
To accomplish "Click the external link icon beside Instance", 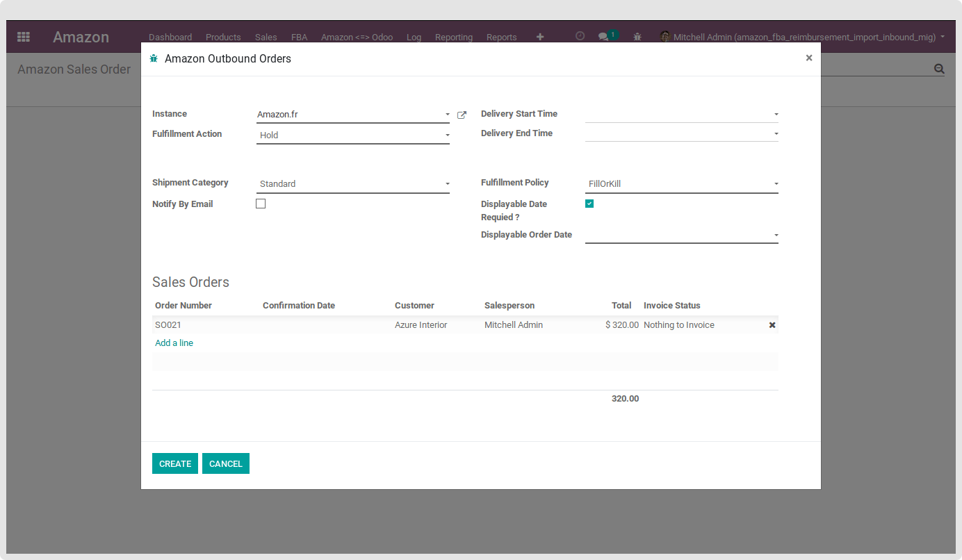I will point(462,115).
